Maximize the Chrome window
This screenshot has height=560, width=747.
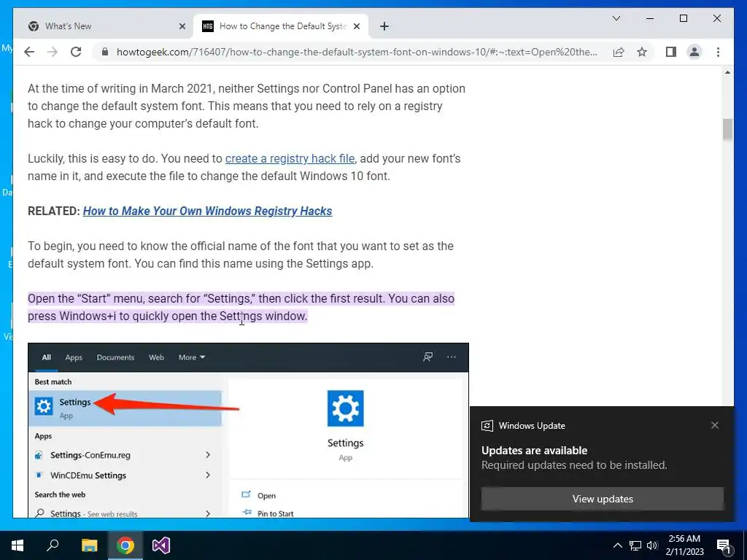(x=683, y=18)
